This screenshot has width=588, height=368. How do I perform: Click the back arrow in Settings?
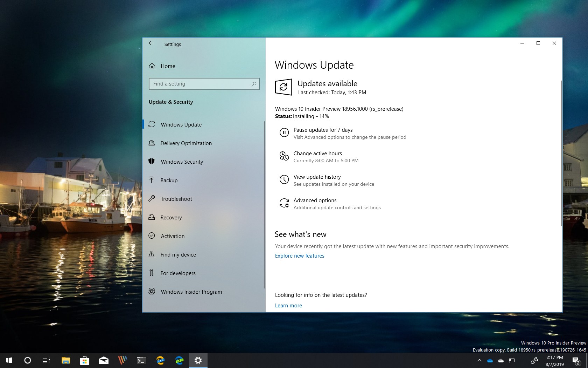pyautogui.click(x=151, y=43)
